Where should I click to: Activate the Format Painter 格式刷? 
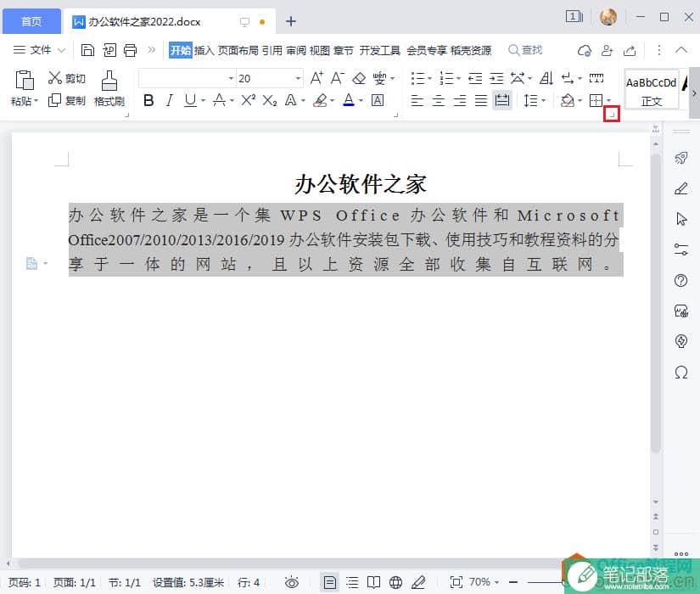pos(109,88)
